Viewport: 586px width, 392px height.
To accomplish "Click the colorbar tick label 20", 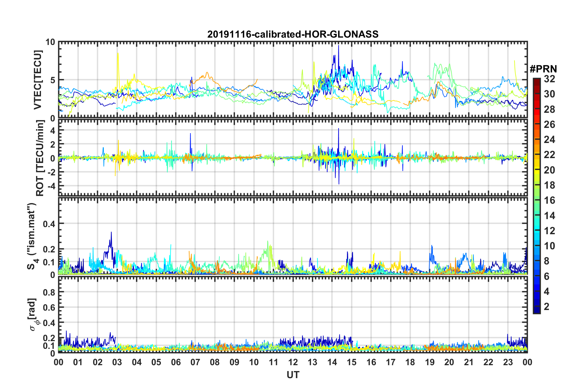I will pos(549,170).
